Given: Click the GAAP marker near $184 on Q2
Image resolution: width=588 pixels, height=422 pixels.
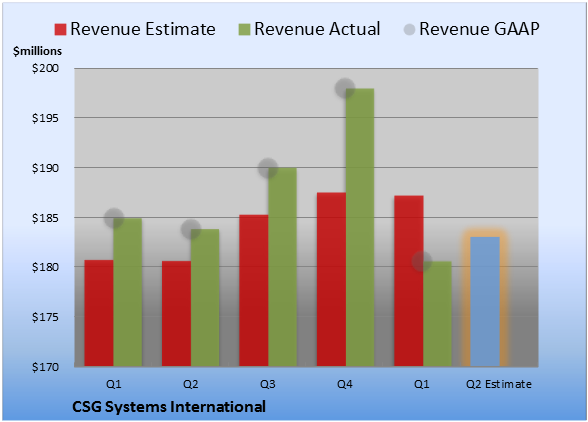Looking at the screenshot, I should pos(191,229).
